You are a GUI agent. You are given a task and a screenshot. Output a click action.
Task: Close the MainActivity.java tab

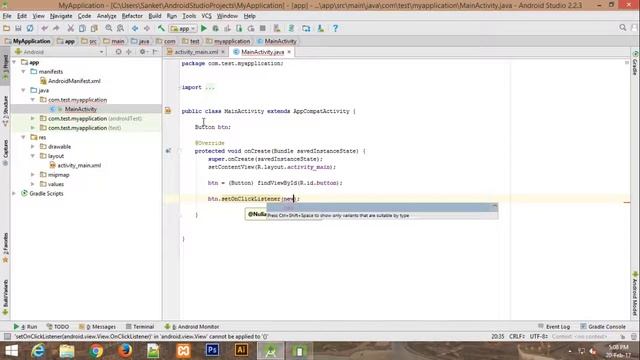[289, 52]
